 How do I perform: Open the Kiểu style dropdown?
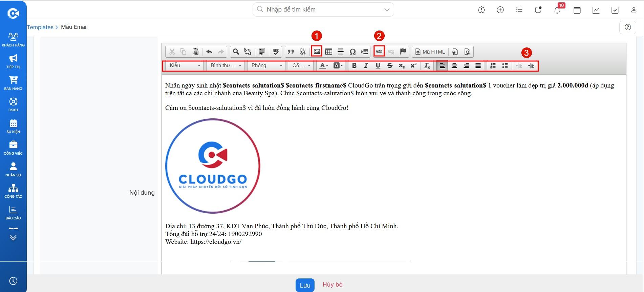185,65
